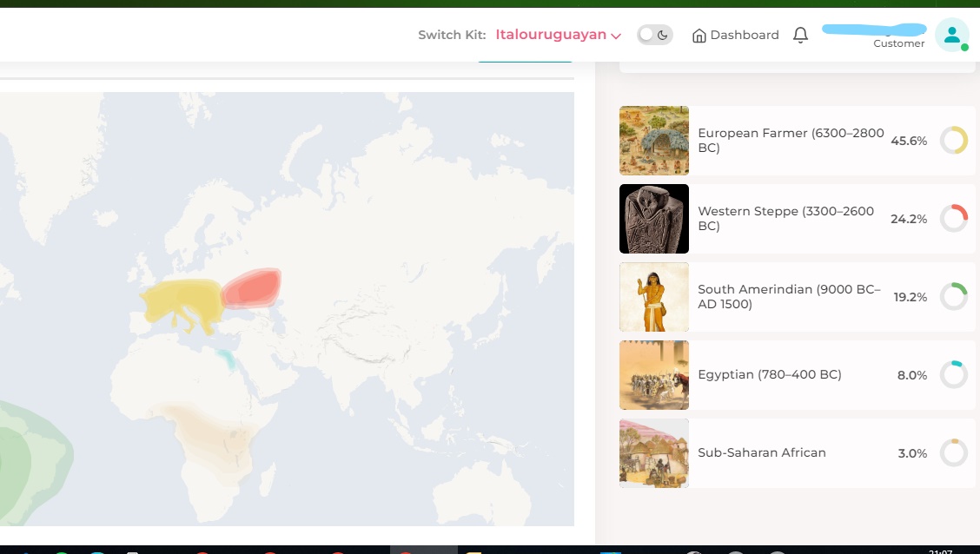
Task: Toggle the dark mode switch
Action: pyautogui.click(x=654, y=35)
